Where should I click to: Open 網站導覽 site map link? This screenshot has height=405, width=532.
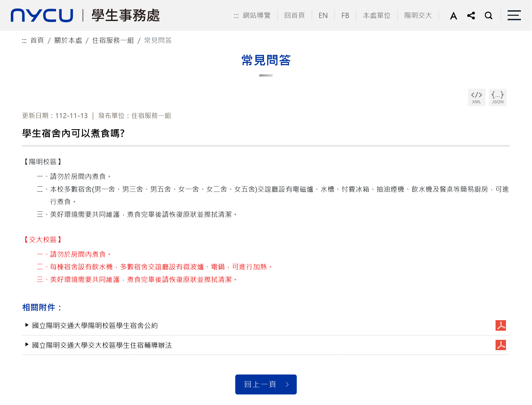pos(256,16)
